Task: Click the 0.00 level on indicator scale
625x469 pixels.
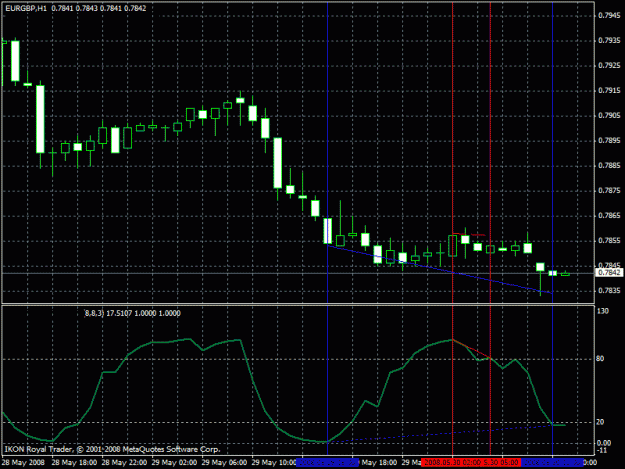Action: tap(604, 443)
